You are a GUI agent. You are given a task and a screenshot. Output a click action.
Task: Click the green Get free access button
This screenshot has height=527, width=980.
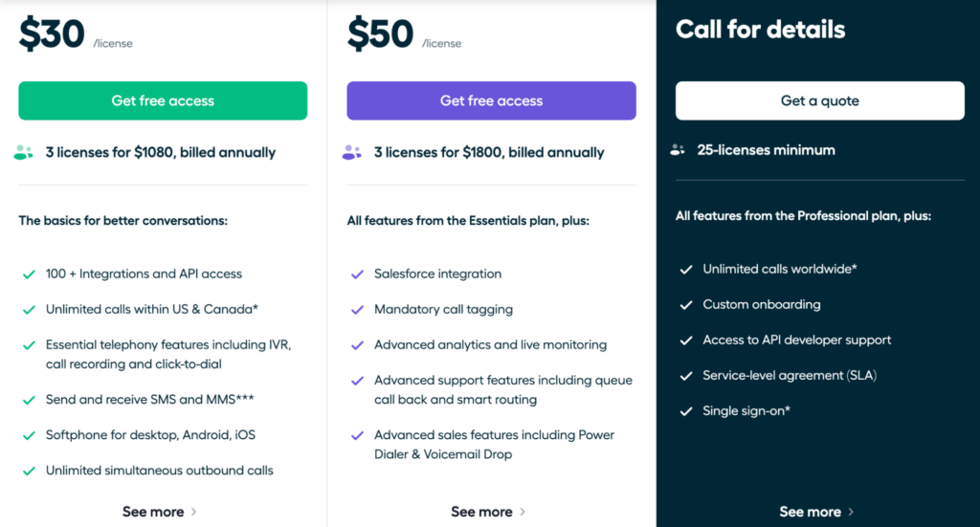click(163, 100)
